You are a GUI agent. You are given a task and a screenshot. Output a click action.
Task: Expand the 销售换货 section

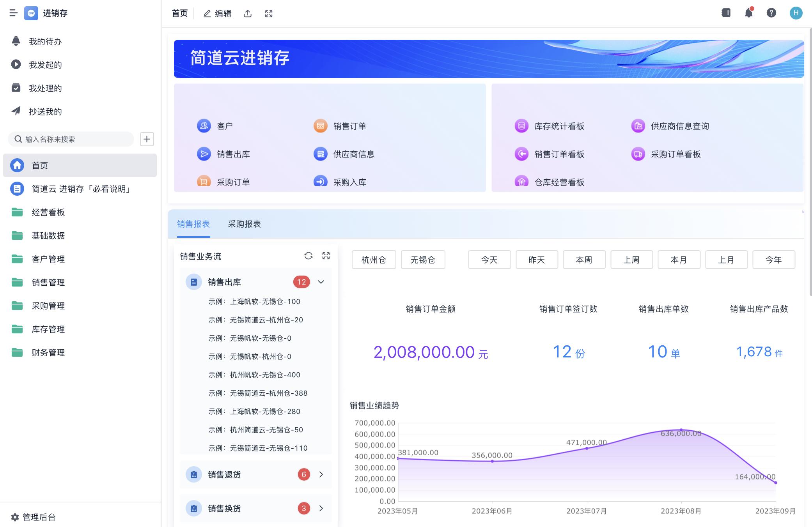click(x=321, y=508)
